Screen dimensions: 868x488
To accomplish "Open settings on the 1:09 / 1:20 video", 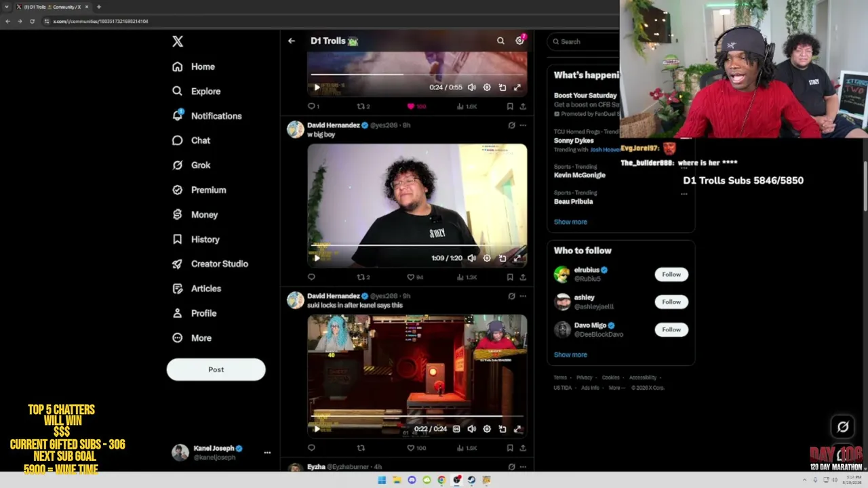I will coord(487,258).
